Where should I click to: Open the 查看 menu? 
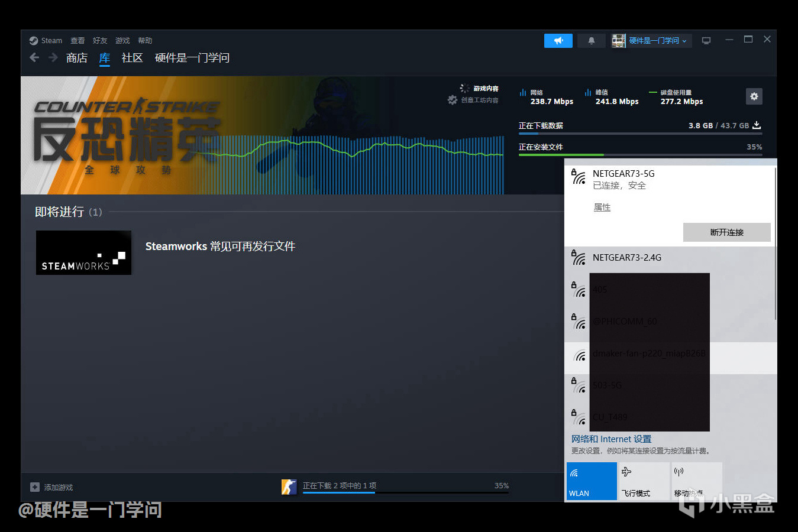pos(77,41)
